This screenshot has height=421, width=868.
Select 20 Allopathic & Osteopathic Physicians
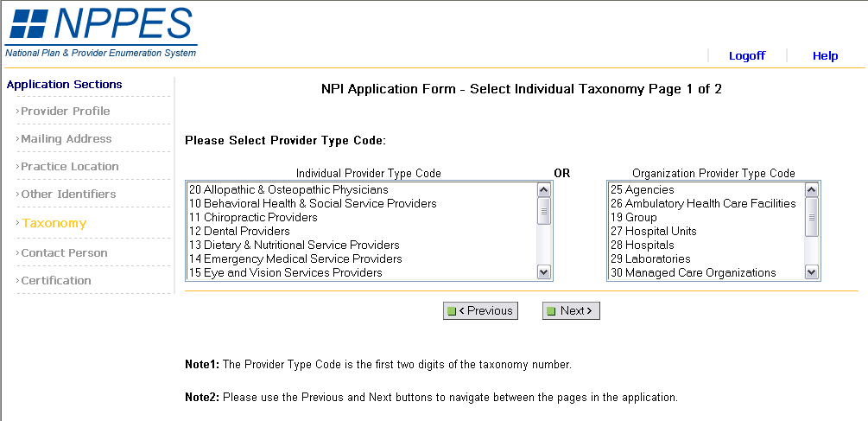coord(288,189)
